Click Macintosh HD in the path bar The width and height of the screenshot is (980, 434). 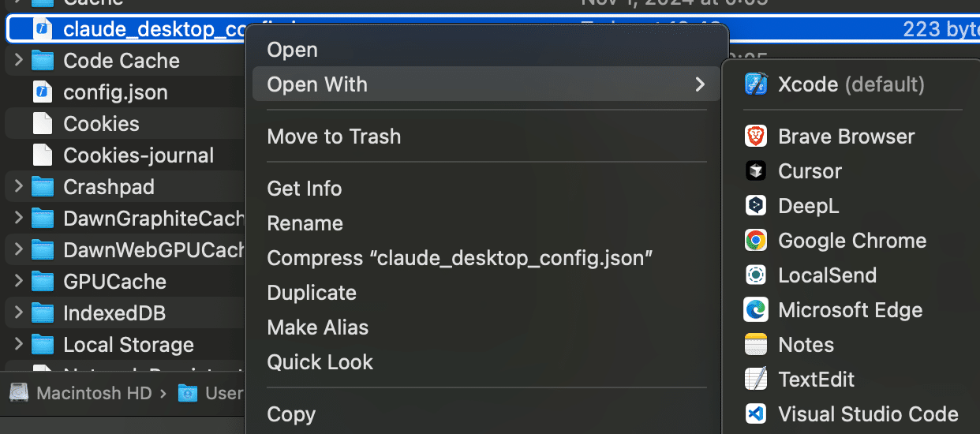(x=93, y=393)
